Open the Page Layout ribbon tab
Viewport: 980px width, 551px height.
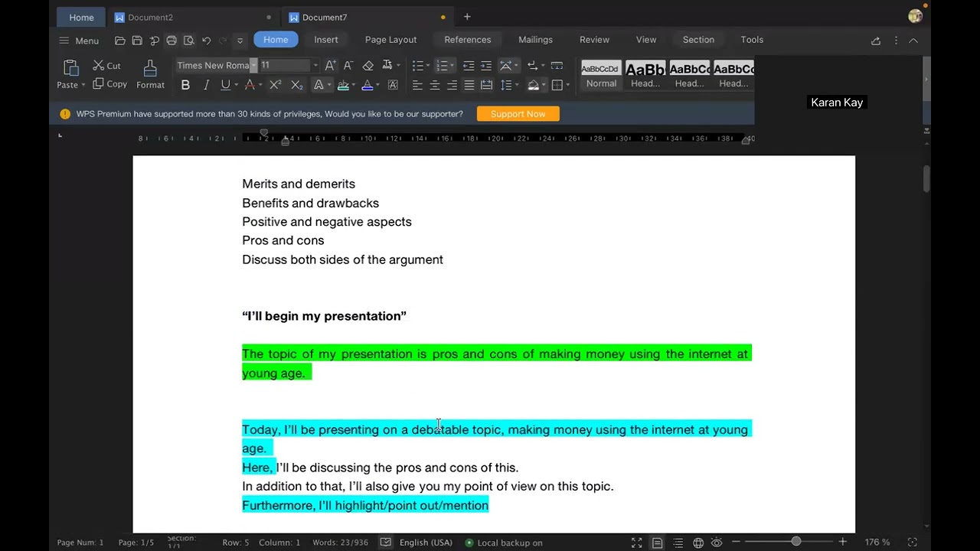tap(390, 40)
